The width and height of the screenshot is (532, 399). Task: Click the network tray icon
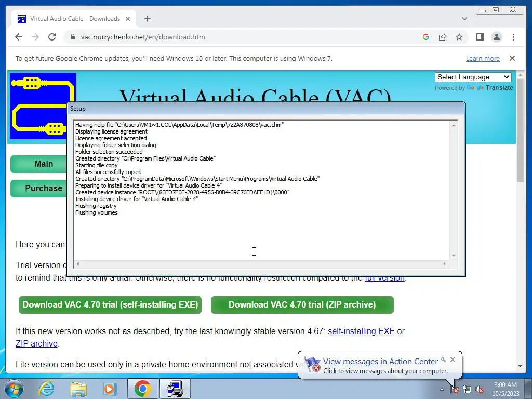(467, 390)
